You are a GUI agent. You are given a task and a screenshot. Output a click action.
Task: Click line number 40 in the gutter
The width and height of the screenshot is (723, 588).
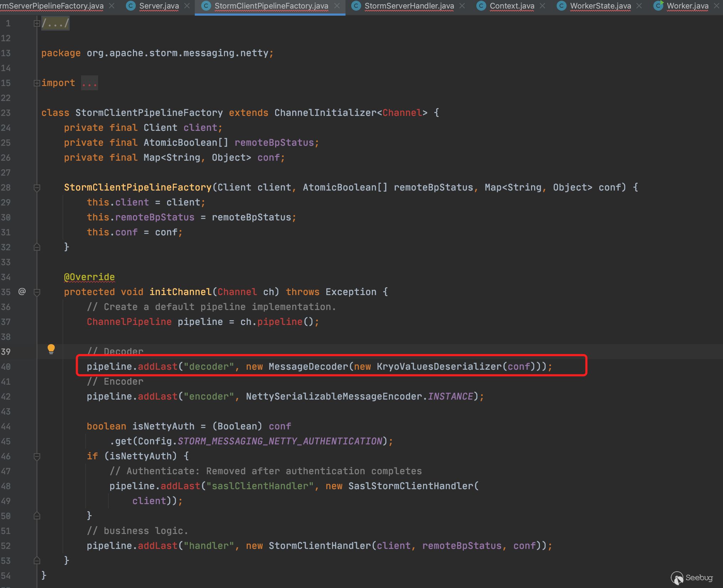tap(6, 367)
